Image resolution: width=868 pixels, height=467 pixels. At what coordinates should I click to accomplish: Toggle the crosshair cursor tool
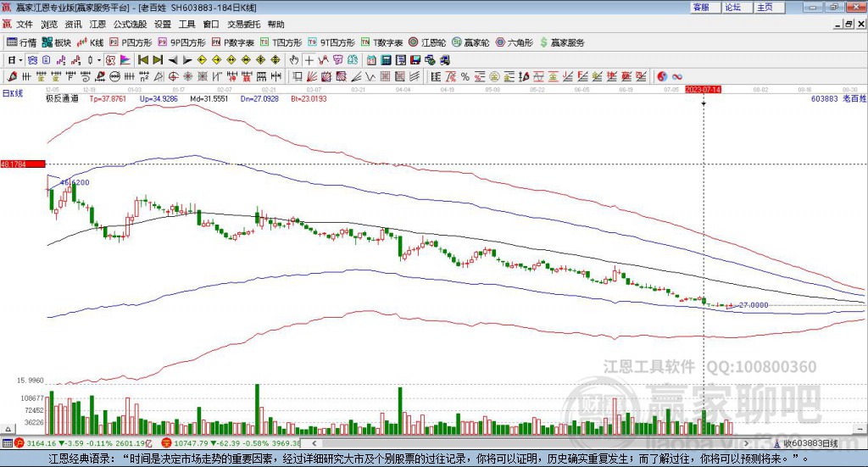[309, 60]
